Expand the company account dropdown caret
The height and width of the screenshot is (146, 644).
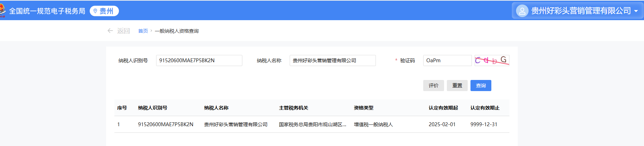[636, 11]
